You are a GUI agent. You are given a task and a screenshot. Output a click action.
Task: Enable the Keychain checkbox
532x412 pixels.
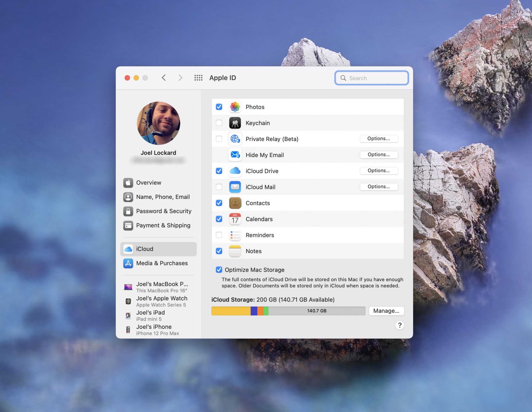(219, 123)
